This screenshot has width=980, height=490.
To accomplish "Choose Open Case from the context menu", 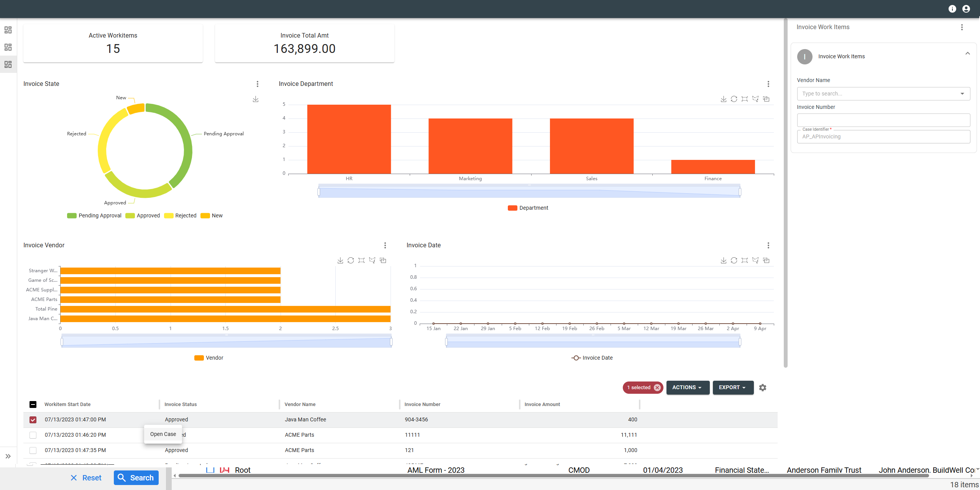I will coord(163,434).
